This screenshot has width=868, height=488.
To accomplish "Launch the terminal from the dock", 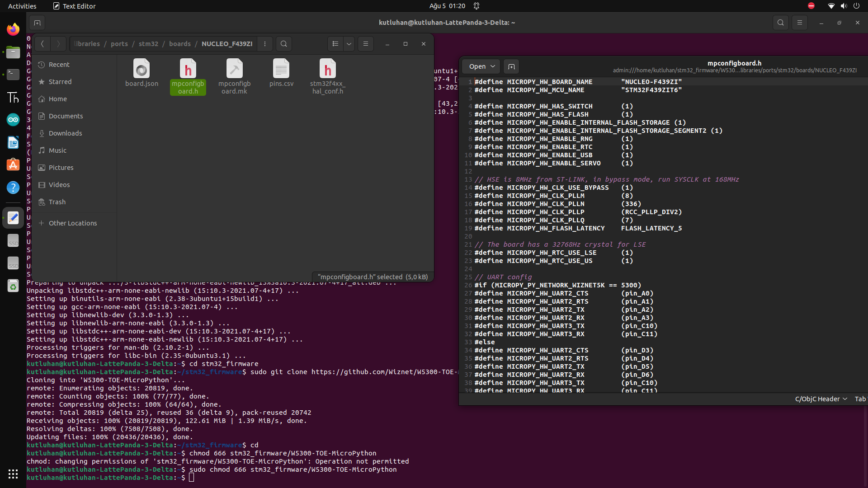I will tap(13, 75).
